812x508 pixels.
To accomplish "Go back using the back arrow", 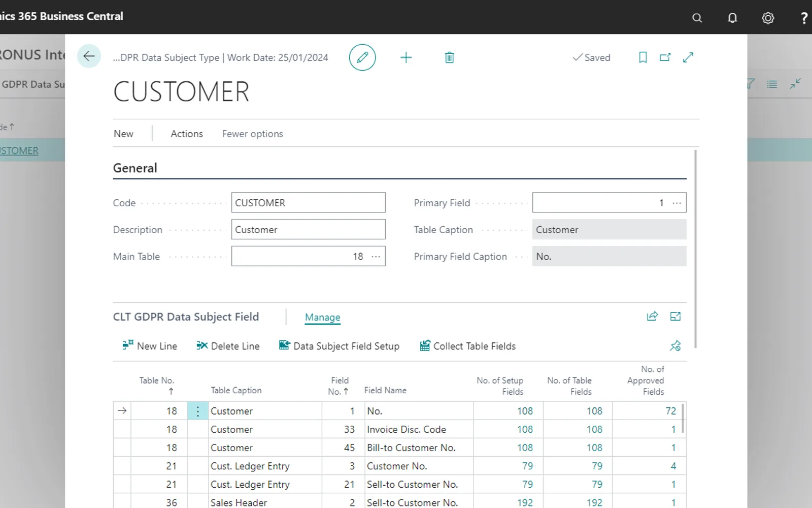I will [89, 56].
